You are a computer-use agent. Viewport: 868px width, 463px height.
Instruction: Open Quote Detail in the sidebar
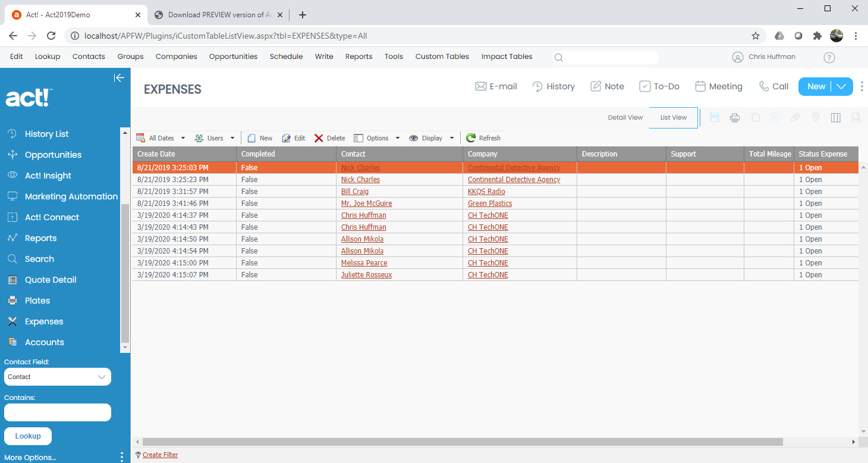(51, 280)
